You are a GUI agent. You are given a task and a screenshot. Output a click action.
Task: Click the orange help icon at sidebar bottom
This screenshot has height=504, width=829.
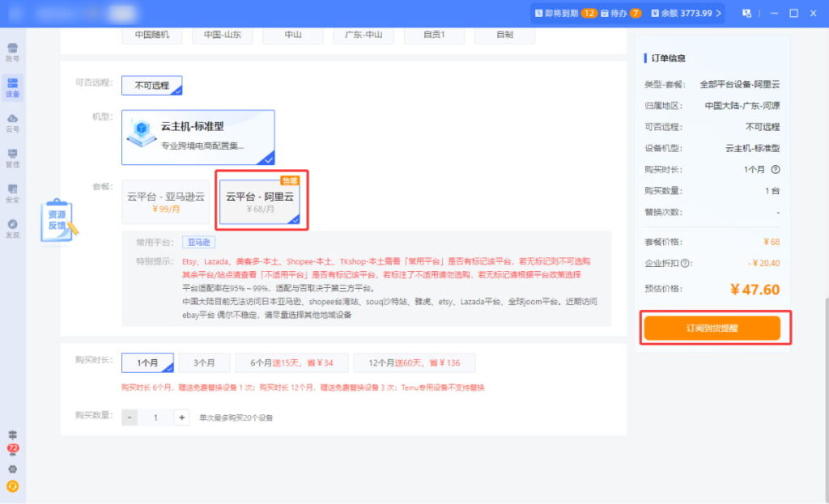[x=13, y=486]
